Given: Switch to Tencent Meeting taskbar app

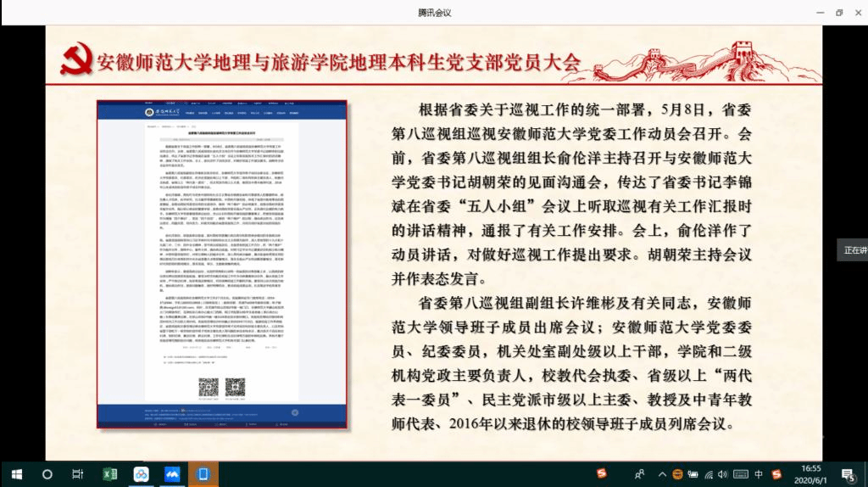Looking at the screenshot, I should (171, 473).
